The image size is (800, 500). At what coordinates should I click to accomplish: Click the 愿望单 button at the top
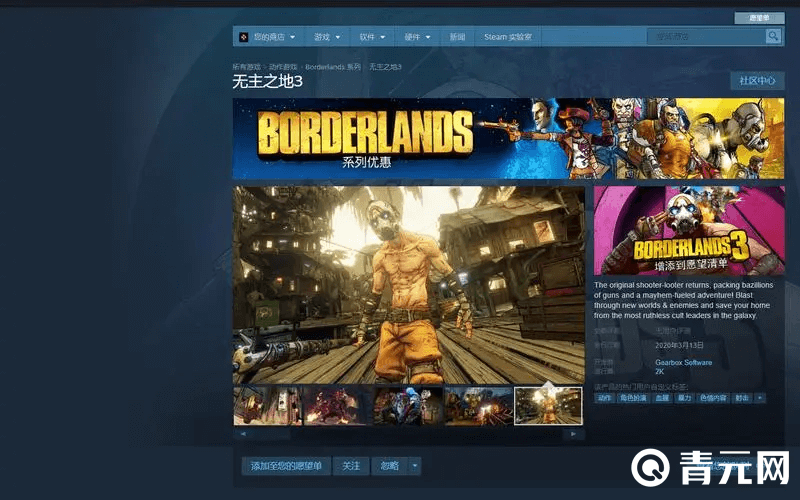pyautogui.click(x=759, y=18)
